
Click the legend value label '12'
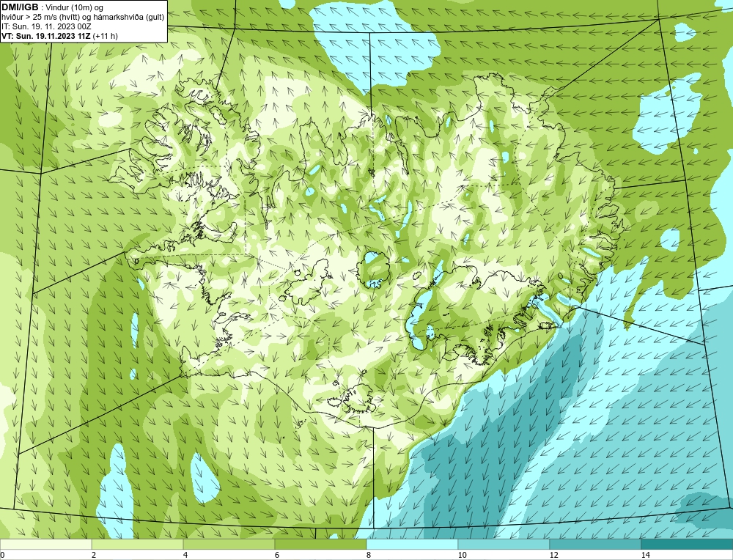click(554, 555)
